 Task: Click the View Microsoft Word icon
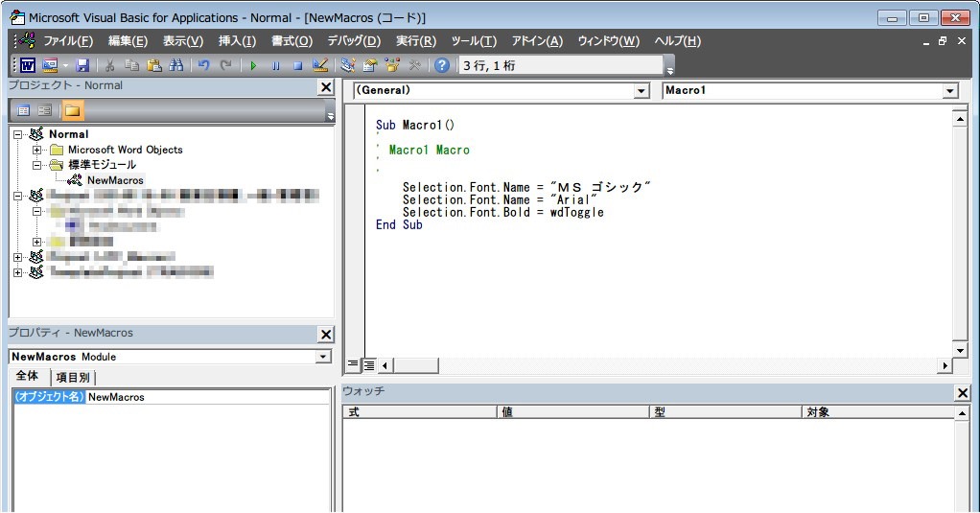[28, 65]
